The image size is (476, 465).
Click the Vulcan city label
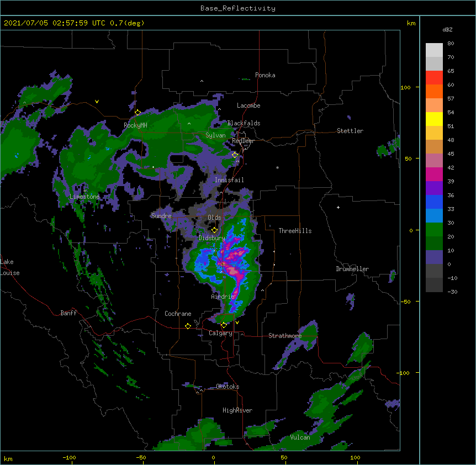pos(300,437)
